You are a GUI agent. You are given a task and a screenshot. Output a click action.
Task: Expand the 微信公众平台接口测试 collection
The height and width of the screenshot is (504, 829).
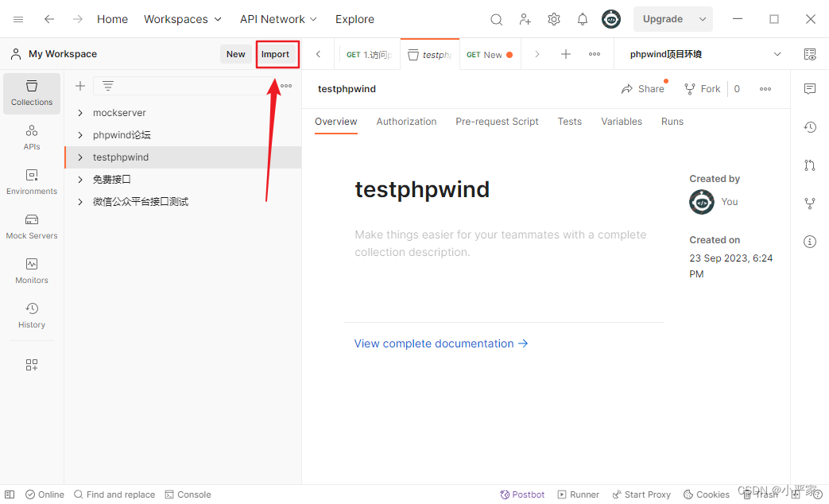pos(79,201)
